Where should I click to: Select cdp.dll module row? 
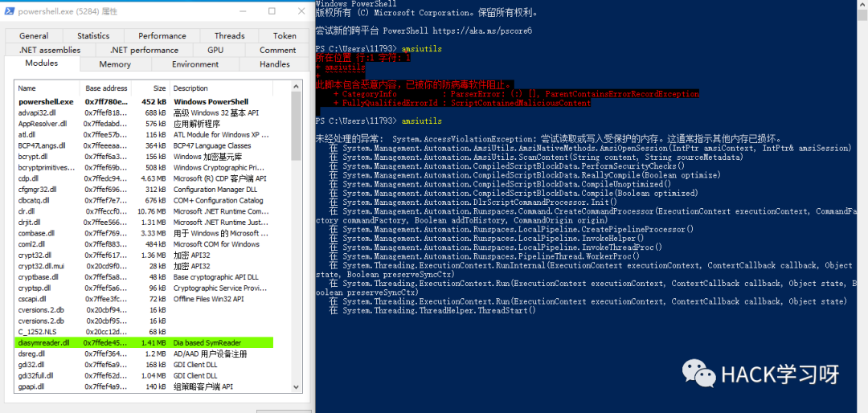[144, 179]
